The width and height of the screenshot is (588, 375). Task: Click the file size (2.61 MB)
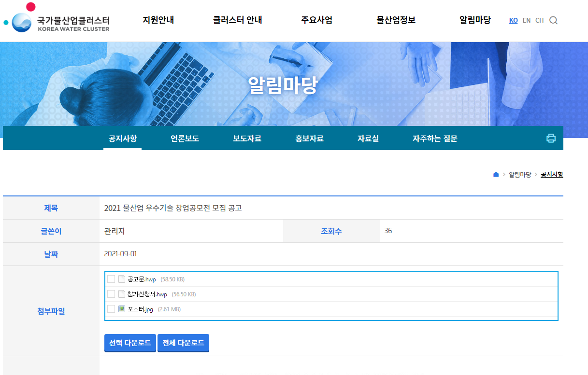coord(169,309)
